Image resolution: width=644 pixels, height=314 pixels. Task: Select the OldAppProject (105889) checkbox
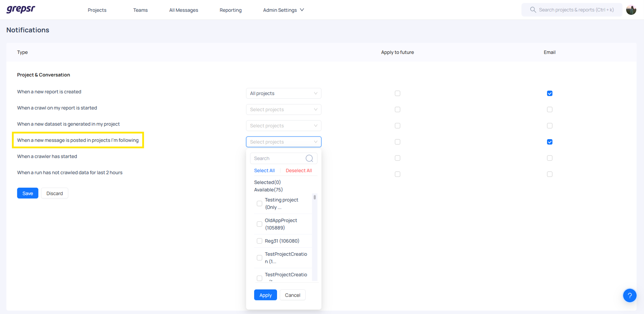click(259, 224)
